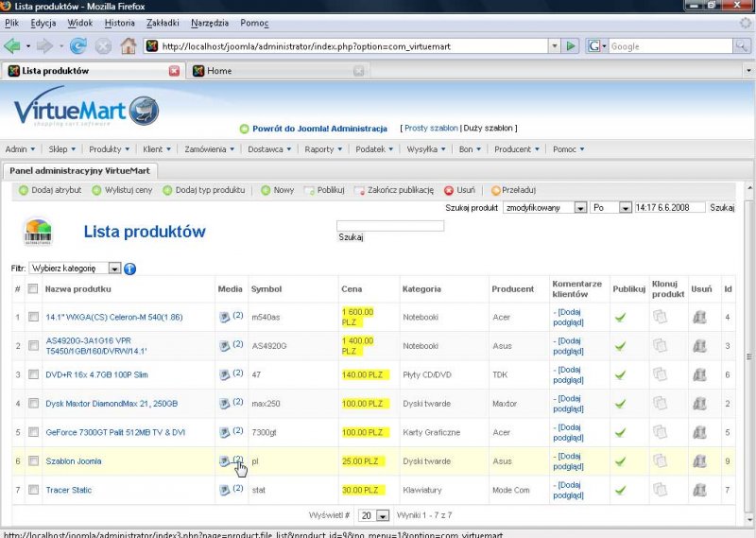Click the Firefox Home icon
The image size is (756, 538).
click(128, 45)
